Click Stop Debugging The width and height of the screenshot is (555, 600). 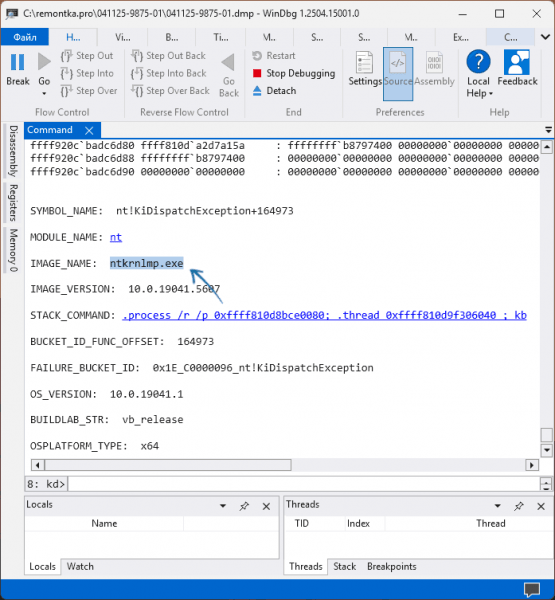(x=294, y=73)
